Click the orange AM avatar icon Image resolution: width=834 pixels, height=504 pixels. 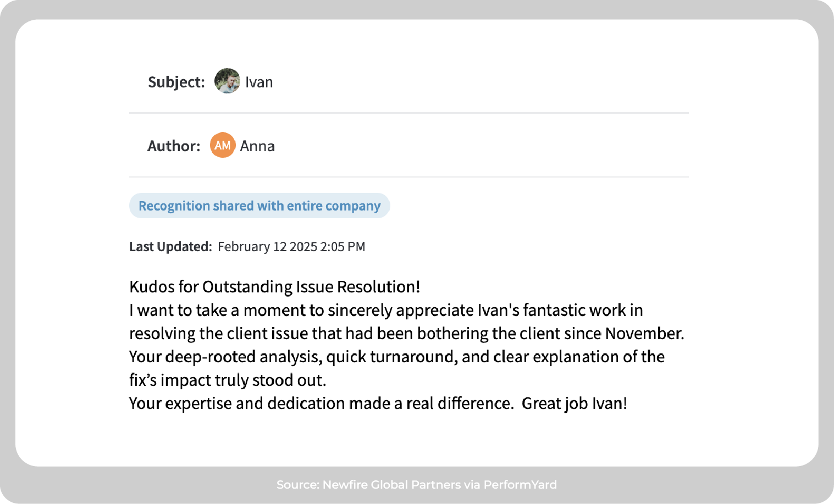coord(223,145)
